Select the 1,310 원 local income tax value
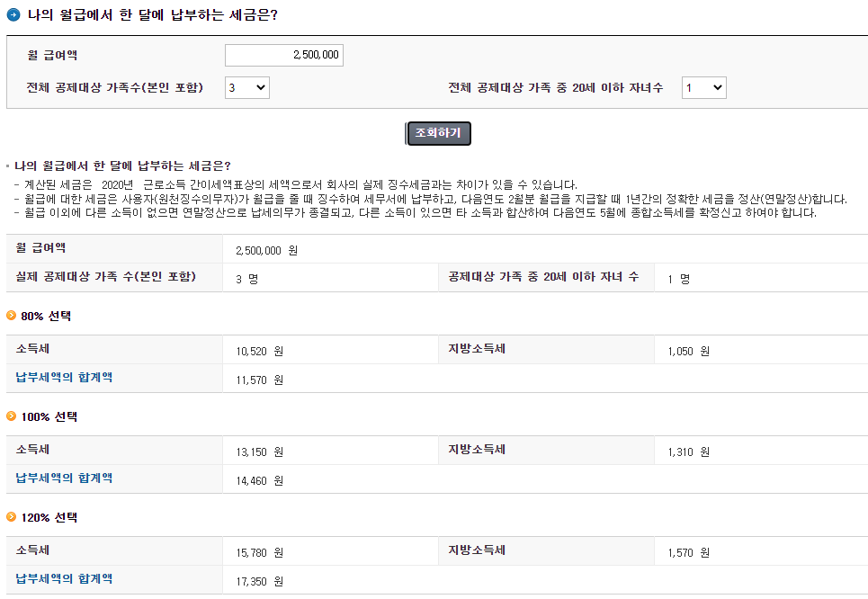The height and width of the screenshot is (599, 868). [x=689, y=452]
